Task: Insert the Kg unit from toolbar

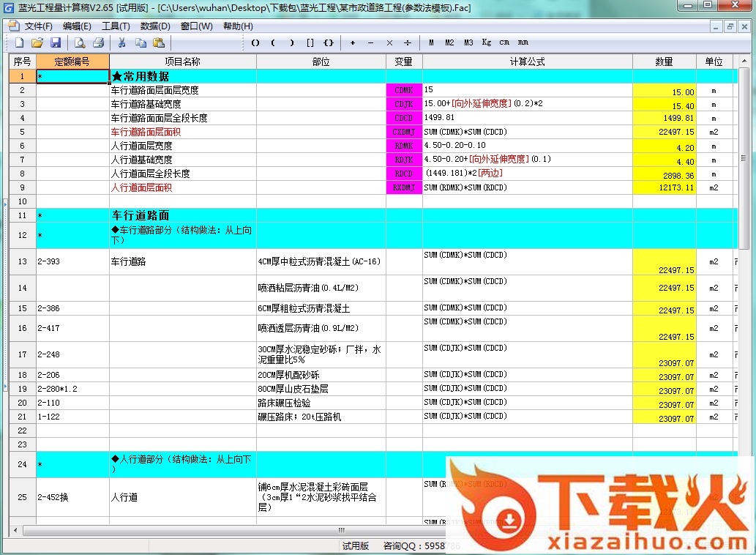Action: [x=487, y=43]
